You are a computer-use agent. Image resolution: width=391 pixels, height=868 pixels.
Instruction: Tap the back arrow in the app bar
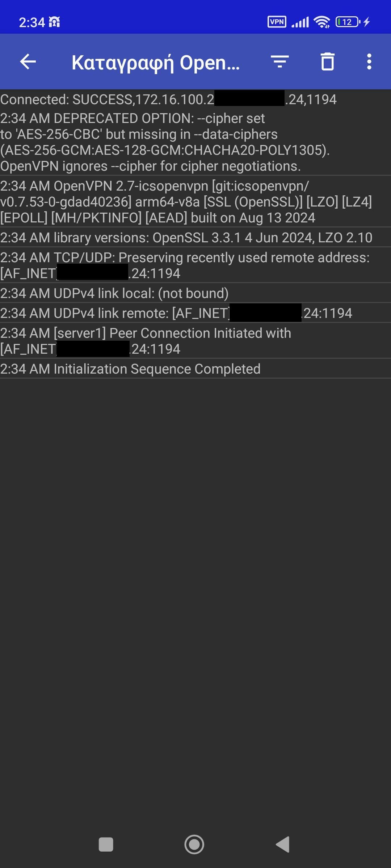click(28, 62)
